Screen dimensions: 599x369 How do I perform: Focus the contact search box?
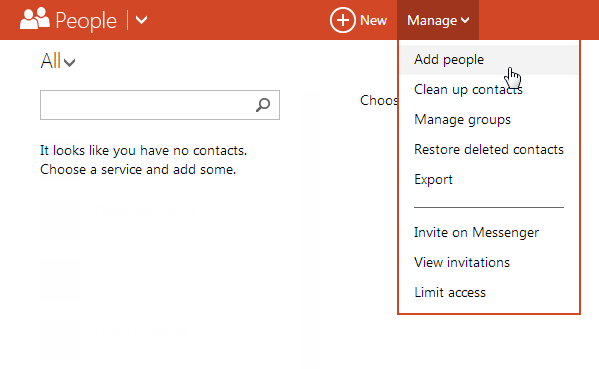160,105
